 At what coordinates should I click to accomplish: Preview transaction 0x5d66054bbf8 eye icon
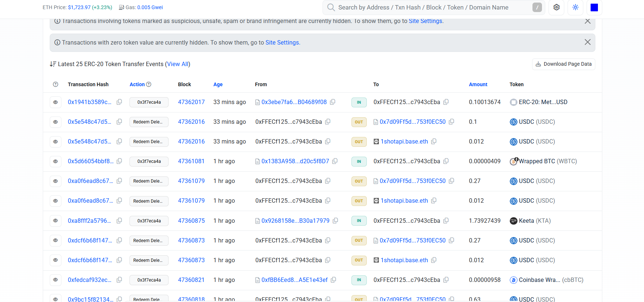pyautogui.click(x=56, y=161)
